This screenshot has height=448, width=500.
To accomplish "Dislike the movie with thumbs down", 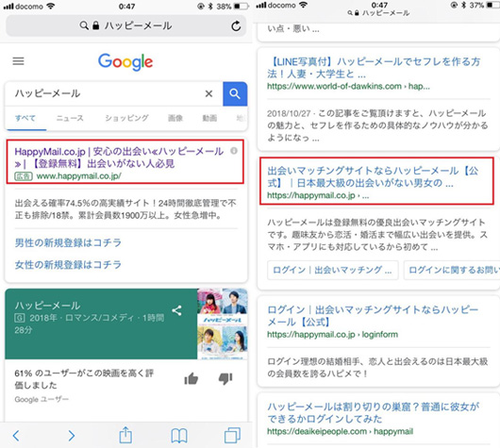I will coord(225,379).
